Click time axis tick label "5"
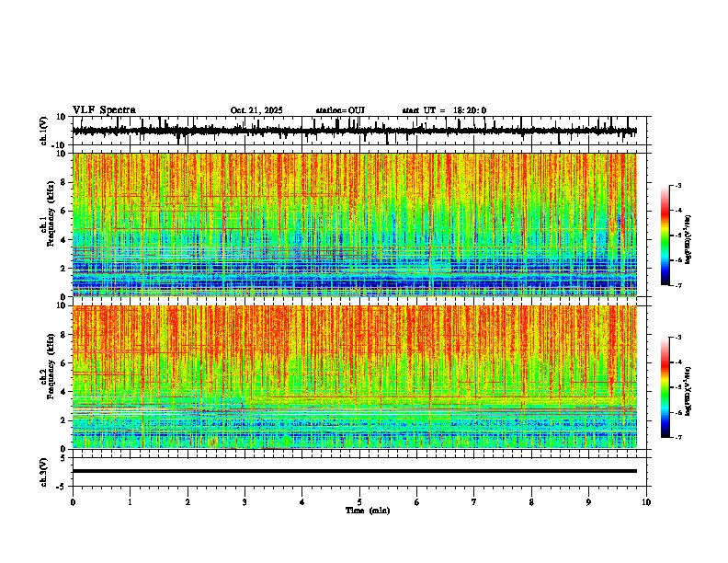The width and height of the screenshot is (728, 563). point(359,502)
